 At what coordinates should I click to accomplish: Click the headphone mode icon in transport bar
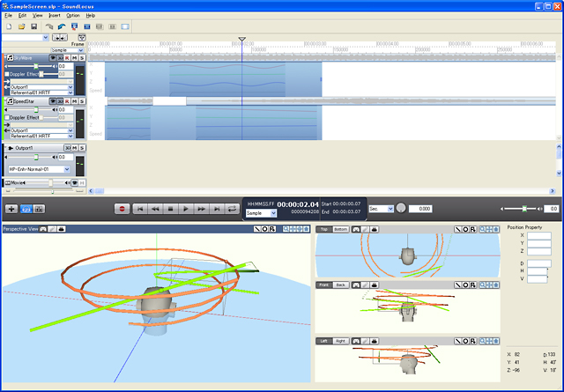[x=26, y=209]
